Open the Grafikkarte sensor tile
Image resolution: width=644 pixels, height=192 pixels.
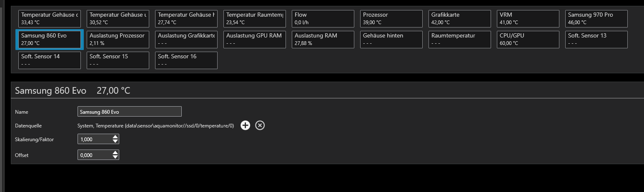pyautogui.click(x=460, y=19)
